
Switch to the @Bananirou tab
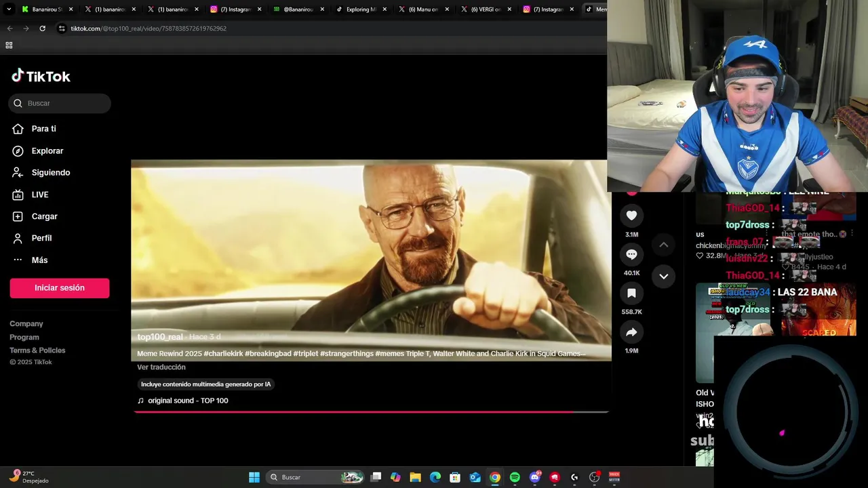point(298,9)
